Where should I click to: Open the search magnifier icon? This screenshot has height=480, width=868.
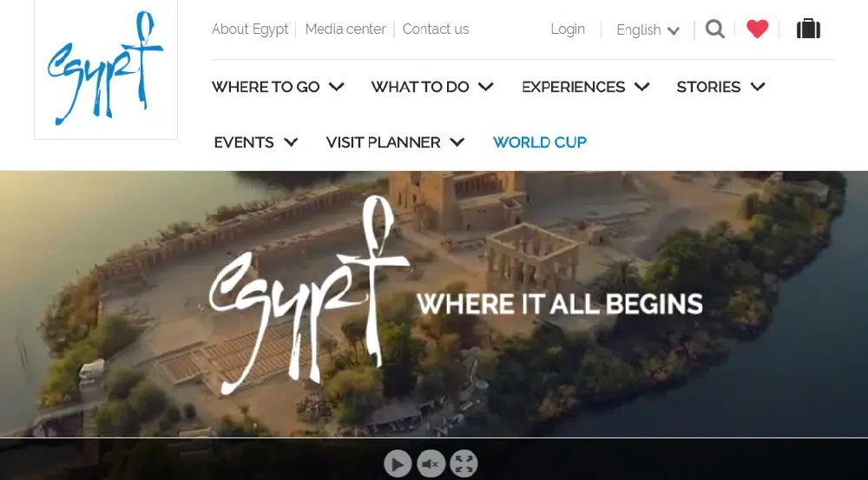click(x=714, y=29)
